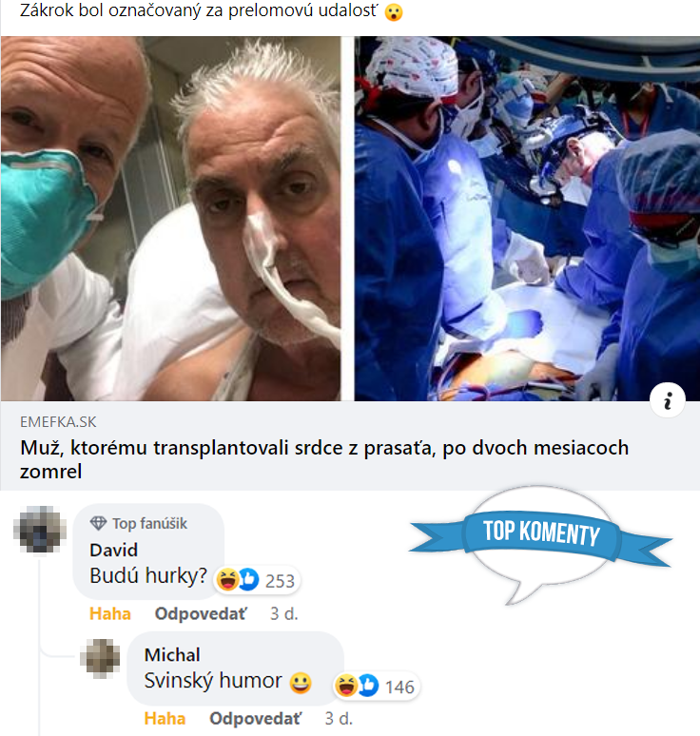Toggle Haha reaction on Michal's comment
Image resolution: width=700 pixels, height=736 pixels.
(x=165, y=718)
